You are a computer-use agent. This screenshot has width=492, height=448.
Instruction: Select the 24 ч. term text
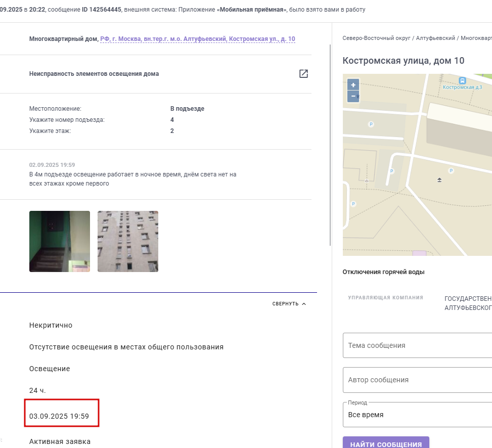(x=37, y=390)
